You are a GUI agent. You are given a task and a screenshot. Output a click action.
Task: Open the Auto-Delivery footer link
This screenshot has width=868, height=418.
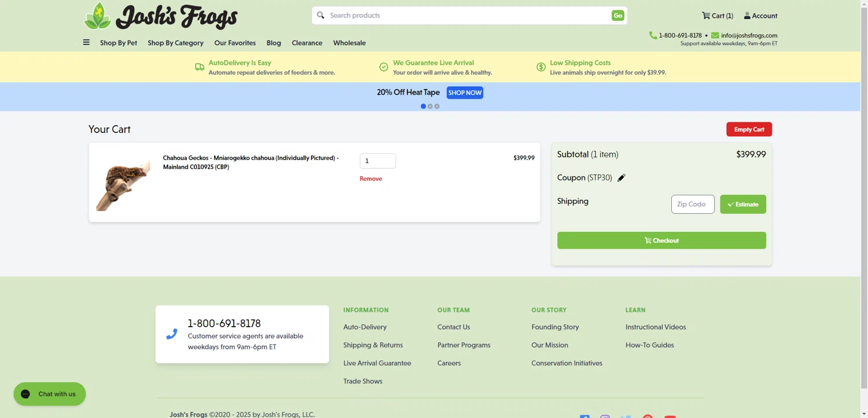tap(365, 327)
